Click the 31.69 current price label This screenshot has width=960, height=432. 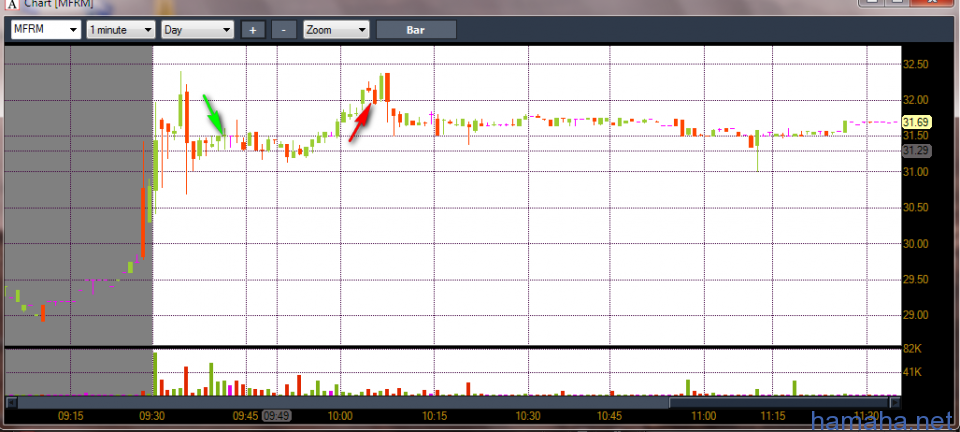(x=917, y=122)
